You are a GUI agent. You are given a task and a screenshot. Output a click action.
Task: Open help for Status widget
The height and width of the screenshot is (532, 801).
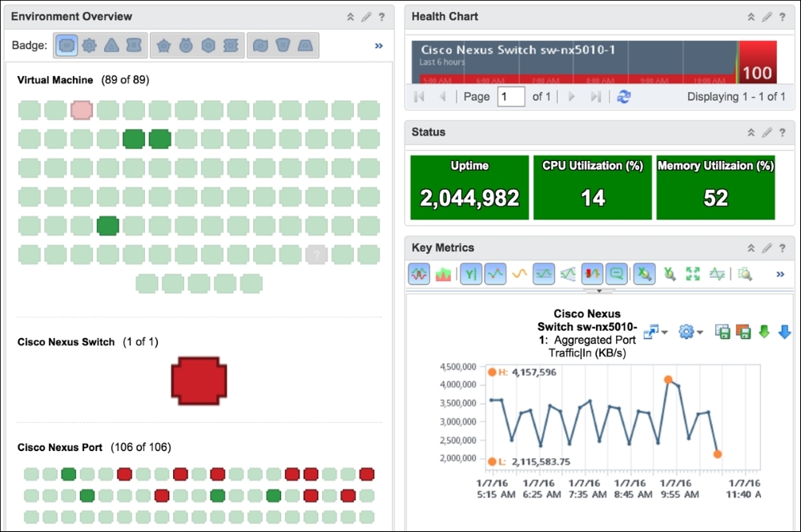(782, 132)
